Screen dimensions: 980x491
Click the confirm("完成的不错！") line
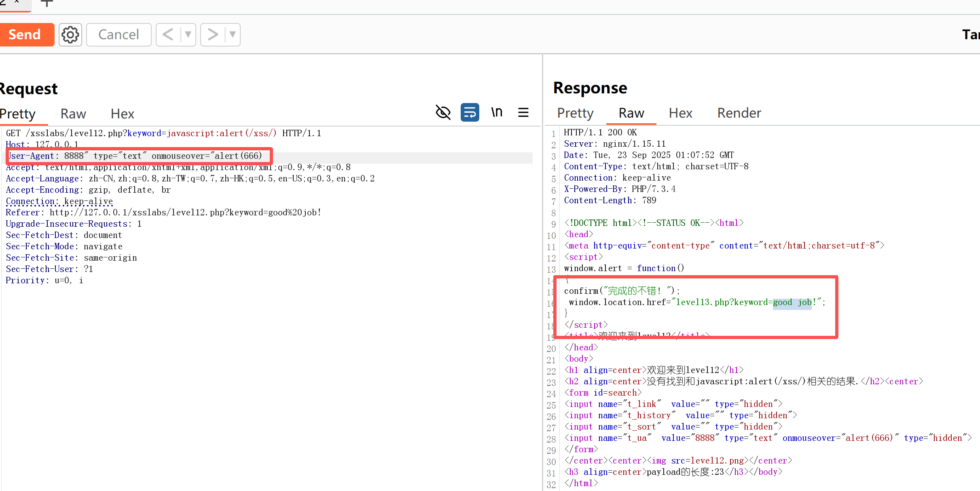[x=622, y=291]
